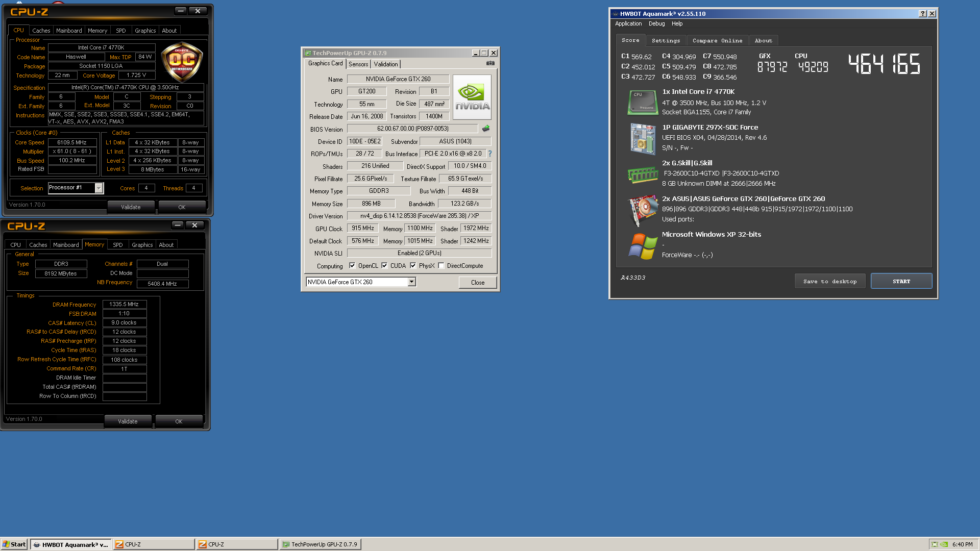Click the BIOS save chip icon in GPU-Z
The height and width of the screenshot is (551, 980).
point(485,129)
